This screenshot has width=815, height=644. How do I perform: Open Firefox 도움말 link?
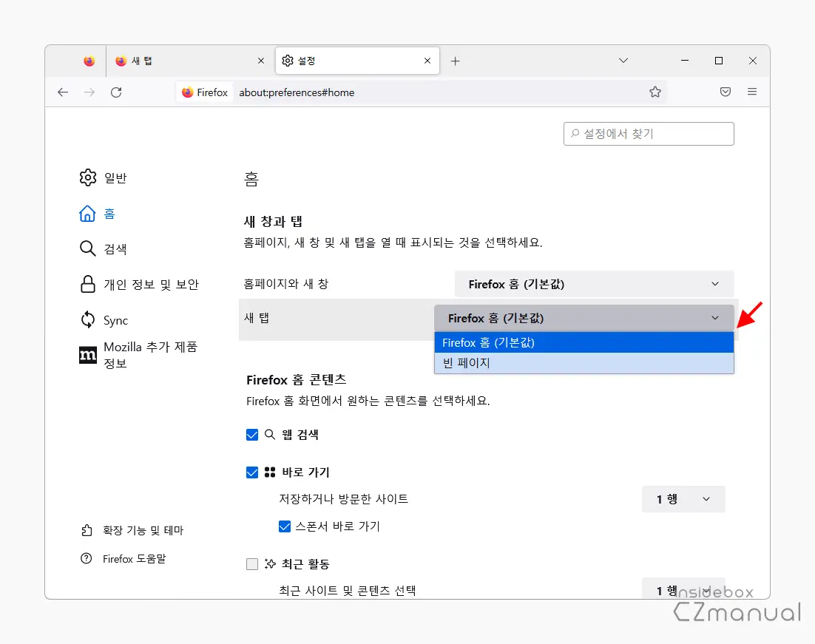coord(124,559)
